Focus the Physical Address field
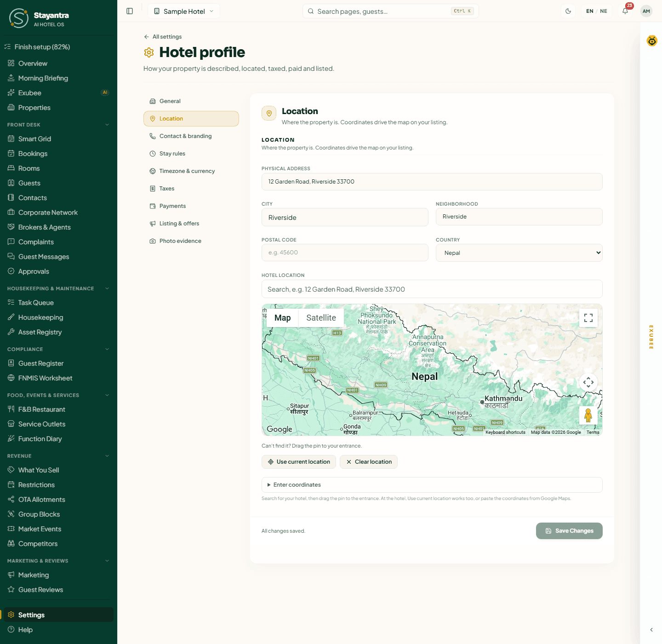This screenshot has height=644, width=662. click(432, 182)
